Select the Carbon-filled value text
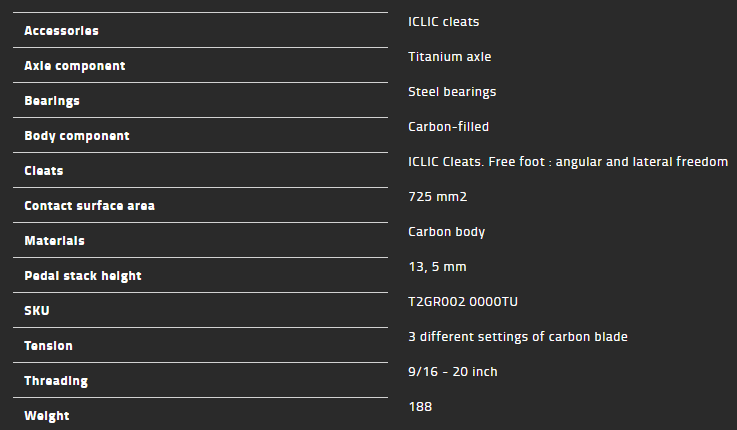This screenshot has height=430, width=737. pyautogui.click(x=448, y=126)
